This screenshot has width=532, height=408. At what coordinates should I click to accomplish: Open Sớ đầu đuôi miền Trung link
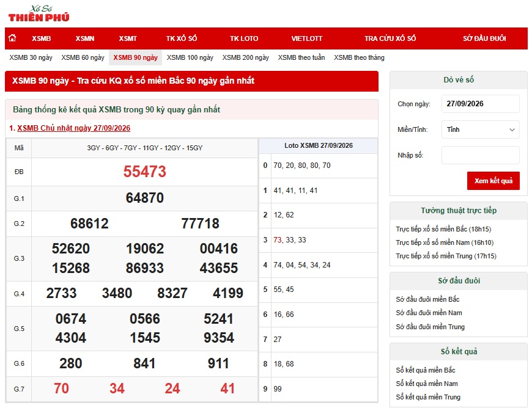click(430, 327)
